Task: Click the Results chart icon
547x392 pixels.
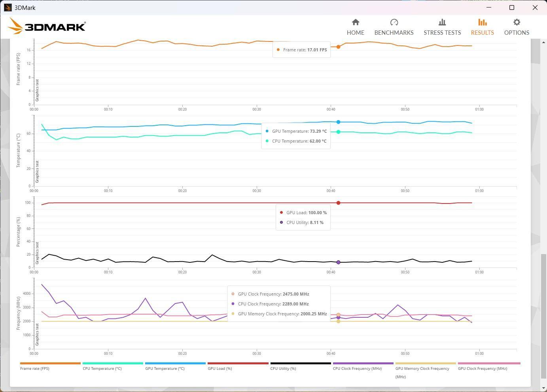Action: [482, 23]
